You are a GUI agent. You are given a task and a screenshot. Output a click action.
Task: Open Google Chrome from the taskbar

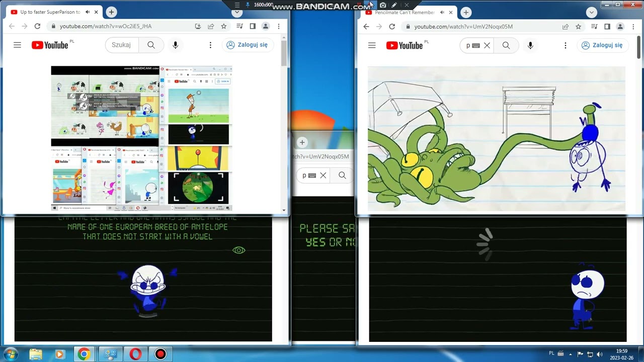pos(84,354)
